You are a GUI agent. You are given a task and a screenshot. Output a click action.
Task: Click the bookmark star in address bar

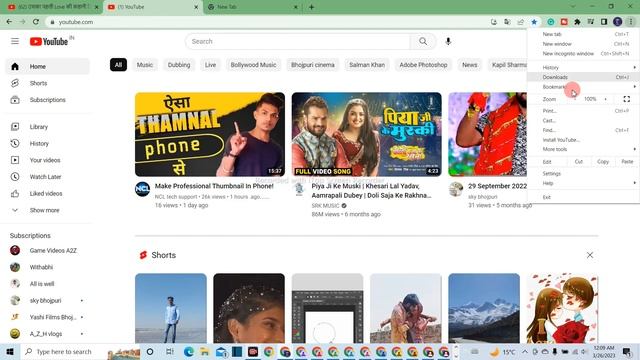click(x=534, y=22)
